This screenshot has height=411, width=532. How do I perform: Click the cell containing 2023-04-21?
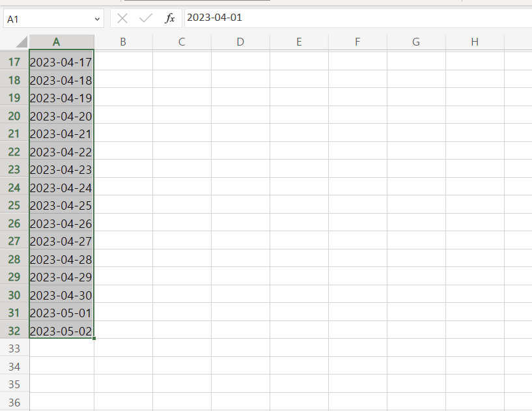tap(61, 133)
